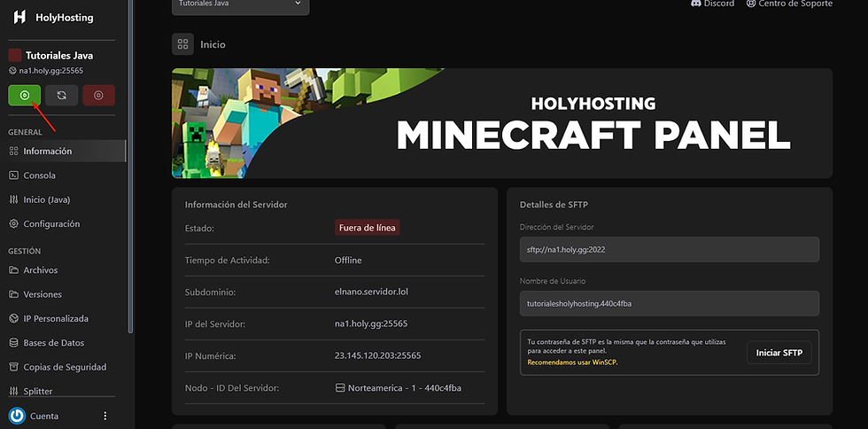Click the Cuenta avatar power icon

click(17, 416)
